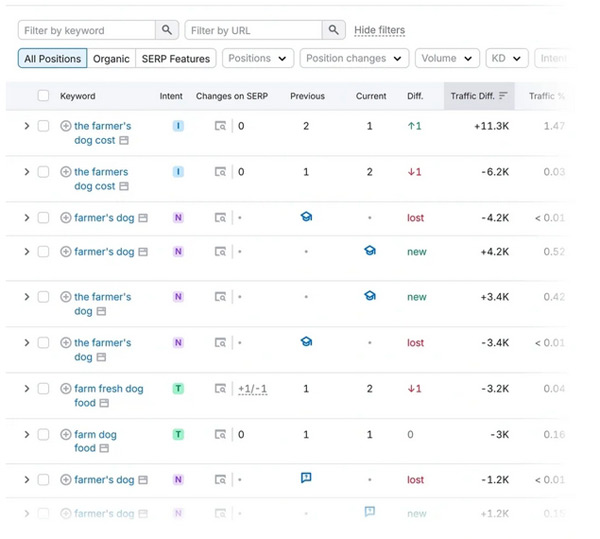Click the URL filter search magnifier button
Image resolution: width=600 pixels, height=539 pixels.
click(335, 31)
